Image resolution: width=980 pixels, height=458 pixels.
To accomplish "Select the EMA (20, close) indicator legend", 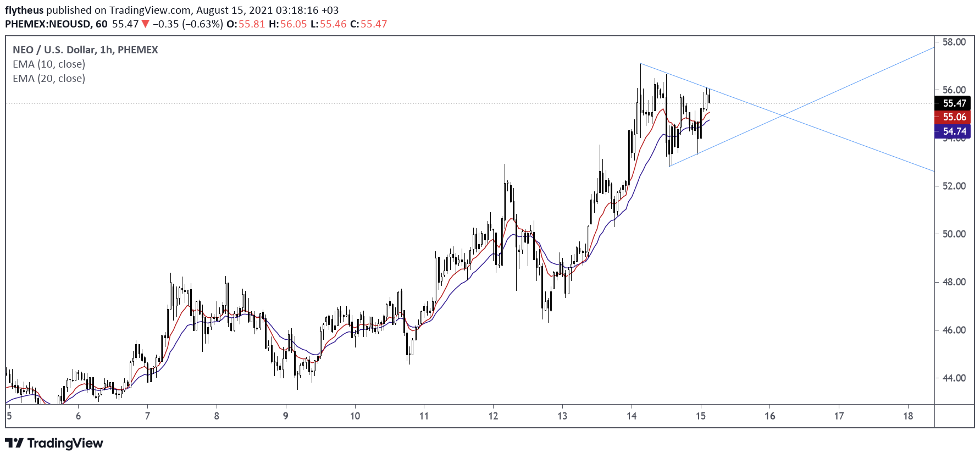I will [49, 79].
